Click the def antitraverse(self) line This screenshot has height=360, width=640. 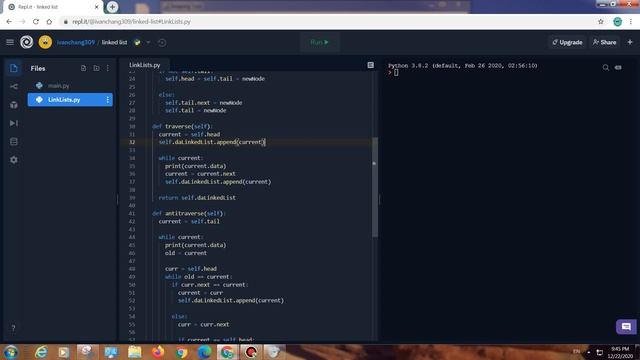[189, 213]
